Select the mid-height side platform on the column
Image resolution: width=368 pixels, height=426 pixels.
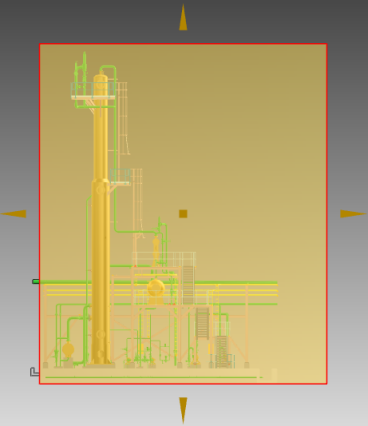(x=120, y=177)
